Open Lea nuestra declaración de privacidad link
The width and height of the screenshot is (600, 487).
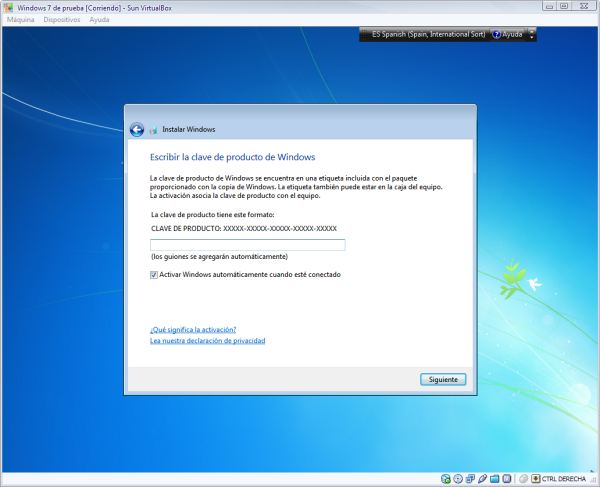tap(207, 341)
